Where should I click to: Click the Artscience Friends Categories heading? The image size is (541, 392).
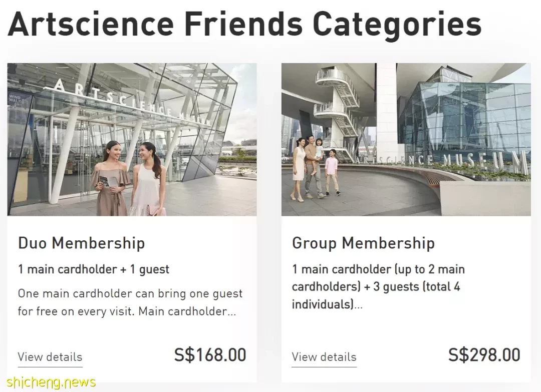point(244,24)
